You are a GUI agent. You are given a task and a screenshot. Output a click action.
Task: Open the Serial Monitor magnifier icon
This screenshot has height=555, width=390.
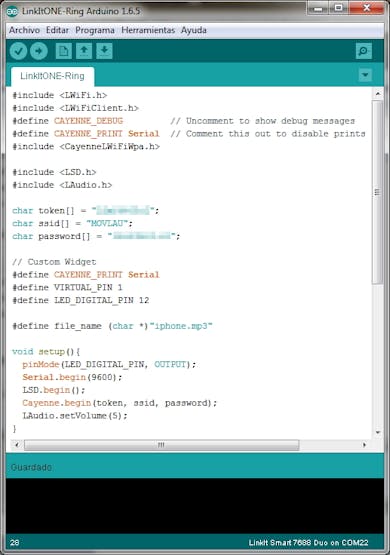pos(363,51)
